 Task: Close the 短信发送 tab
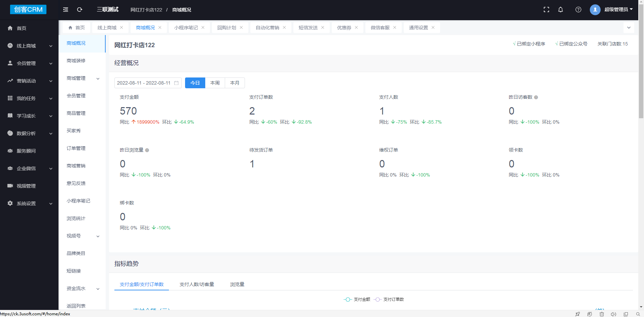323,28
